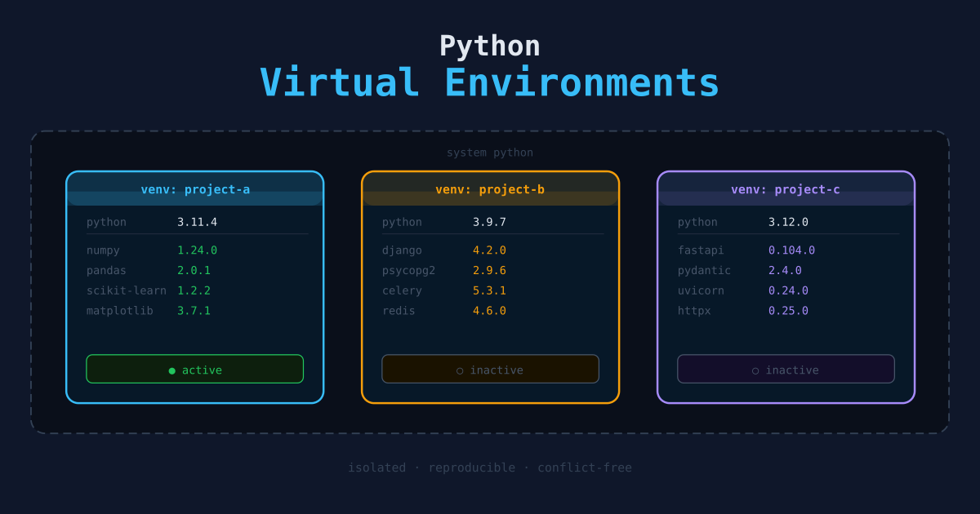Click scikit-learn version 1.2.2
The width and height of the screenshot is (980, 514).
[x=194, y=290]
